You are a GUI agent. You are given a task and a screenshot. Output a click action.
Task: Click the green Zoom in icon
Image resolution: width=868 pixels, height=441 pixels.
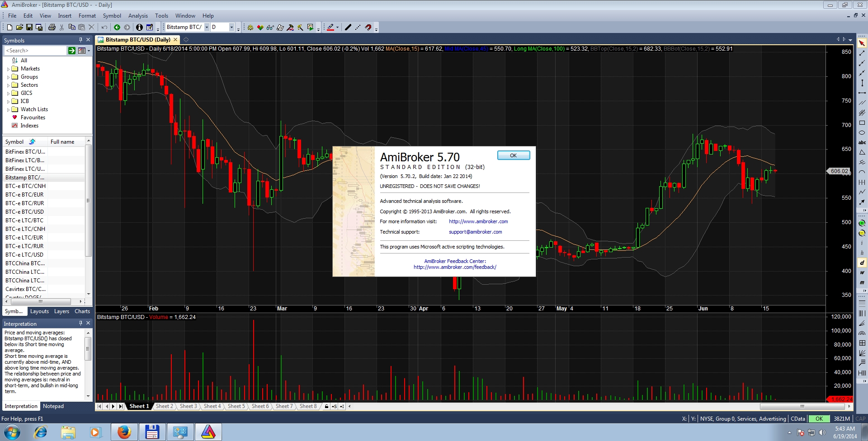862,223
